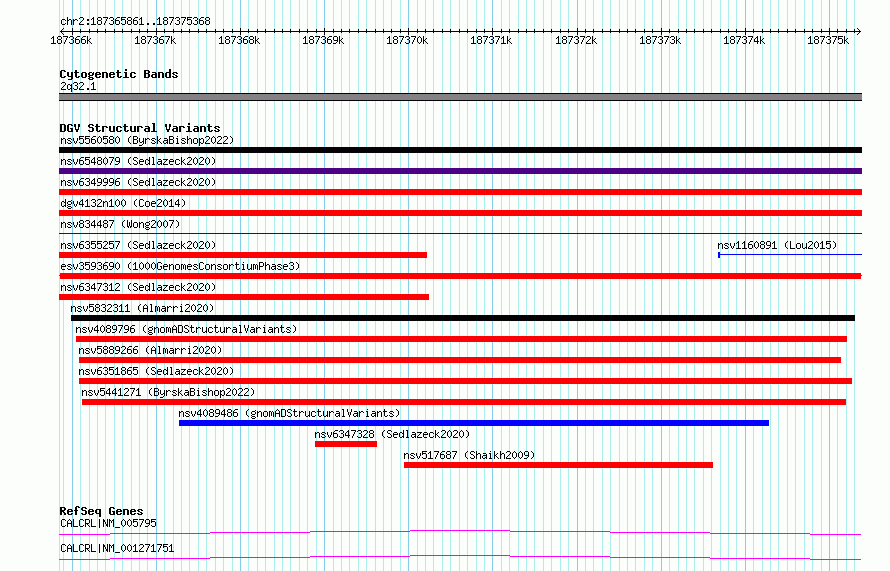Click the gray 2q32.1 cytogenetic band bar
Screen dimensions: 890x571
click(460, 97)
